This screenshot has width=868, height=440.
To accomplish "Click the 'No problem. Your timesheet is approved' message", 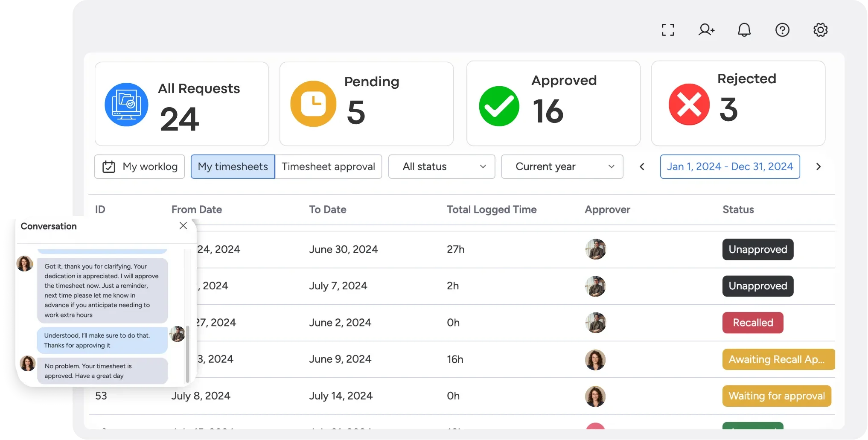I will (102, 371).
